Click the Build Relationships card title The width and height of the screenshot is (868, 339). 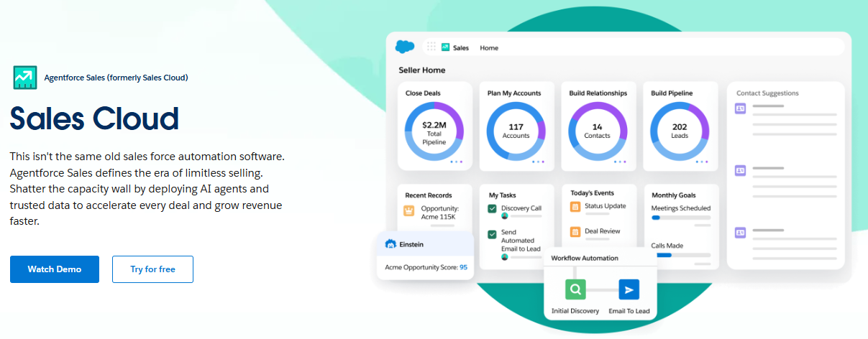click(x=598, y=93)
